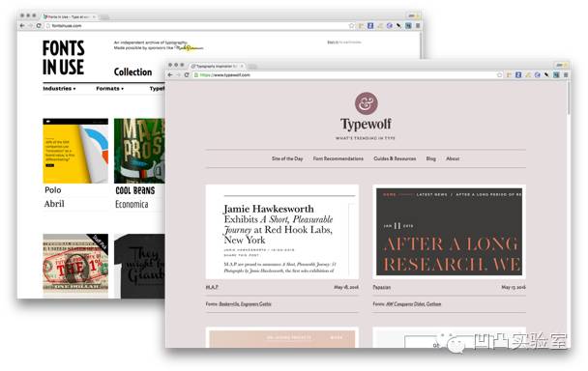Viewport: 588px width, 371px height.
Task: Click forward arrow in Fonts In Use window
Action: pos(30,25)
